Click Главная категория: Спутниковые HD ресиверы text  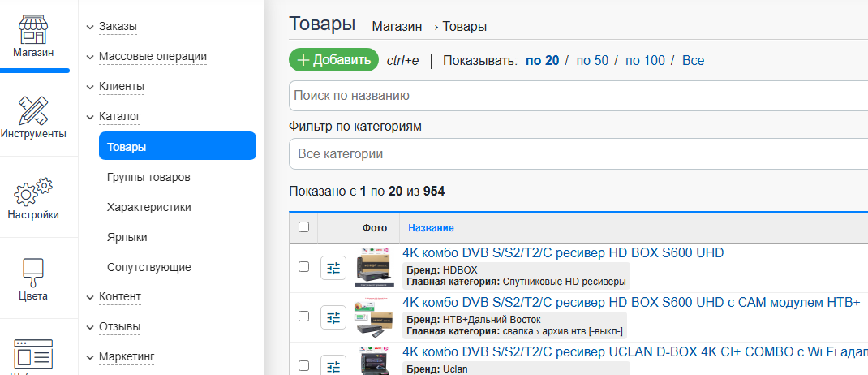coord(516,282)
